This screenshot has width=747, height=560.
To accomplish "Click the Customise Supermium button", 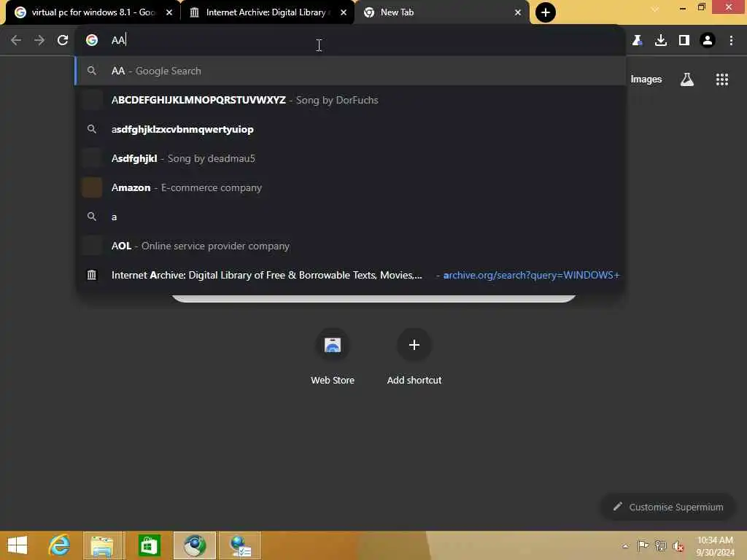I will [x=669, y=507].
